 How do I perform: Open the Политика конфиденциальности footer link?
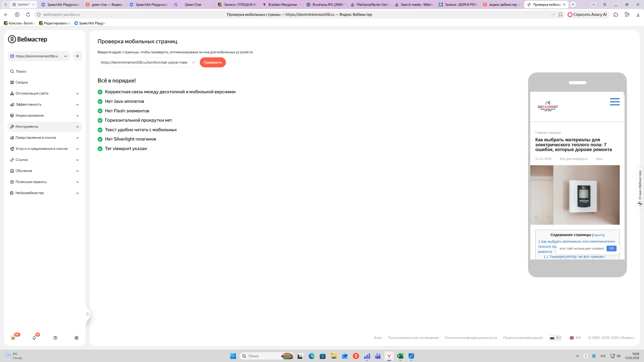471,338
